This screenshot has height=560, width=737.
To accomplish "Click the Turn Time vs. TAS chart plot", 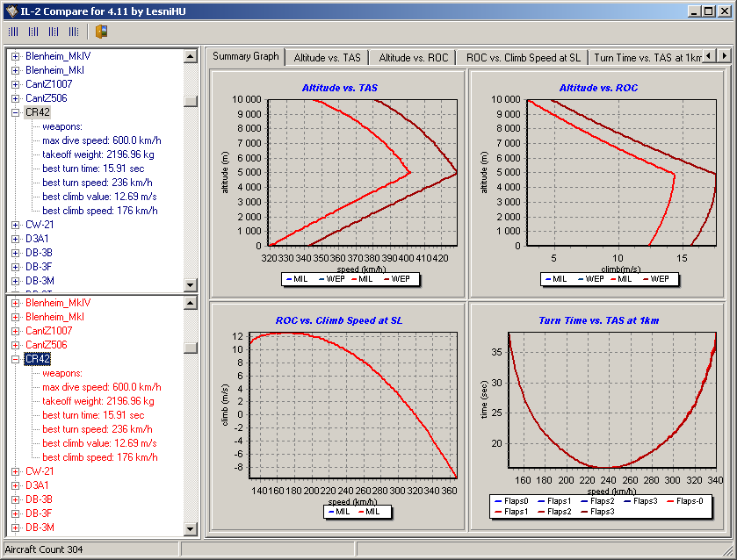I will coord(612,399).
